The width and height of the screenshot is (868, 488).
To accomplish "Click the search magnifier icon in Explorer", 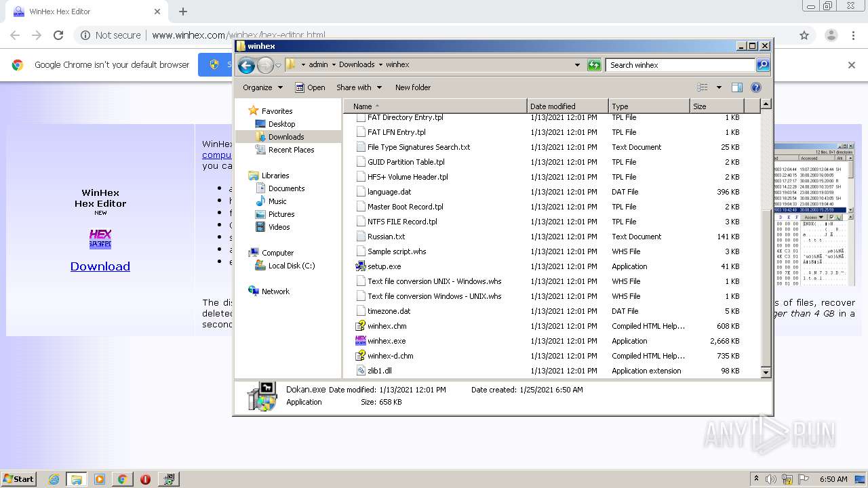I will (763, 65).
